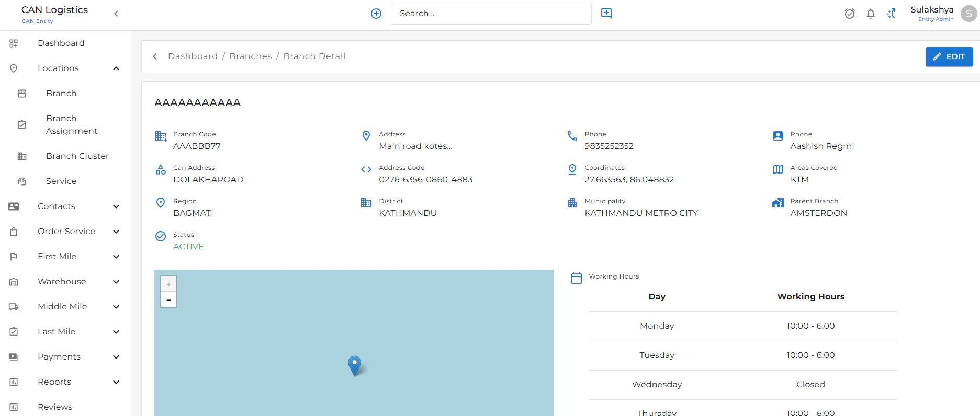Image resolution: width=980 pixels, height=416 pixels.
Task: Click the Order Service clipboard icon
Action: pyautogui.click(x=14, y=232)
